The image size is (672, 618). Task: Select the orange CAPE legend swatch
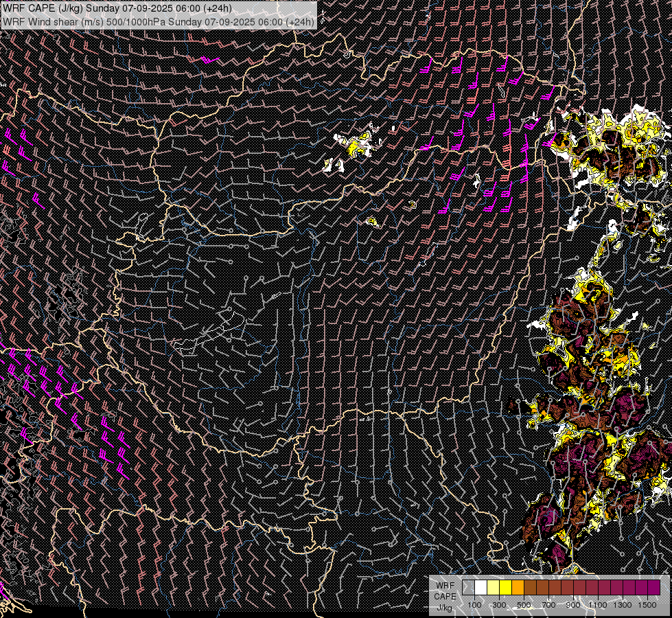[x=518, y=587]
